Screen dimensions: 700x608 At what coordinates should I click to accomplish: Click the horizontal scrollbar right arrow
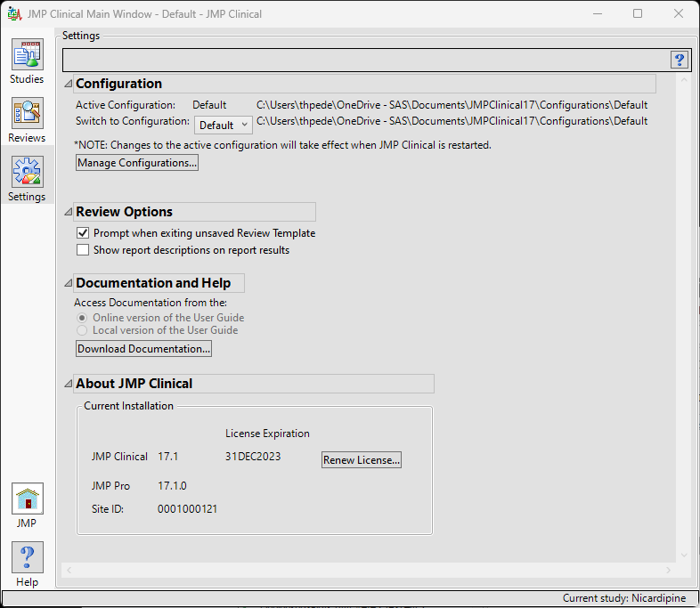pos(668,570)
